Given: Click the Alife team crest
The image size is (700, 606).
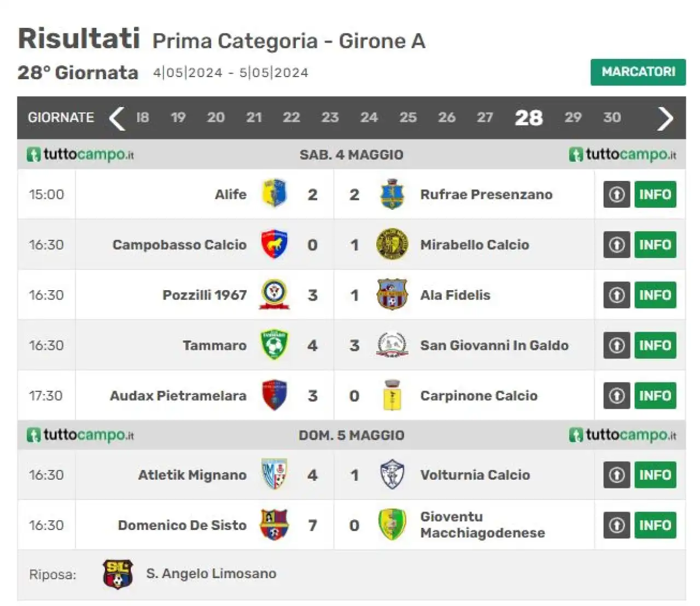Looking at the screenshot, I should (x=274, y=193).
